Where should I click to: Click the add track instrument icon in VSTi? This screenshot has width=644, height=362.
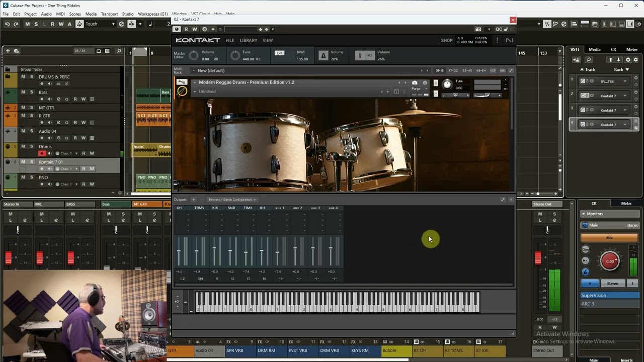point(576,60)
